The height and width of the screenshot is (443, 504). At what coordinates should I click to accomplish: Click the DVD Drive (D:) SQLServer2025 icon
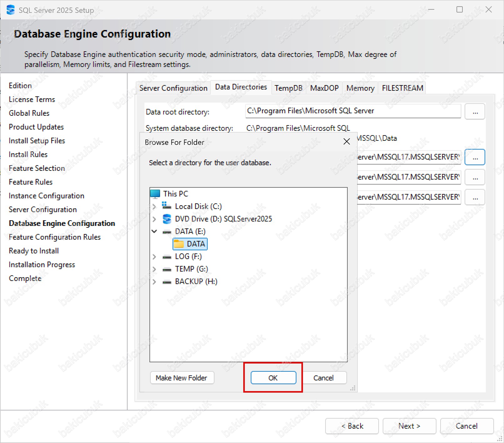click(167, 219)
